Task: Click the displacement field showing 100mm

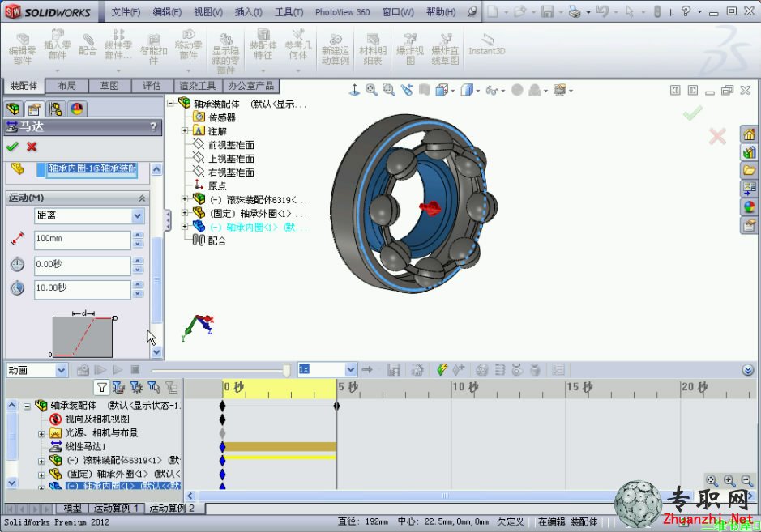Action: 82,239
